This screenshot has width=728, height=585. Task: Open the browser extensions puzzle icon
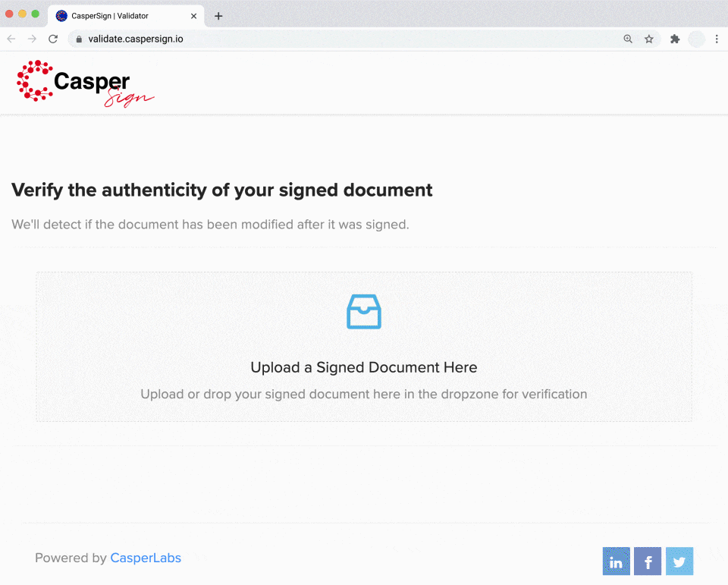point(675,39)
